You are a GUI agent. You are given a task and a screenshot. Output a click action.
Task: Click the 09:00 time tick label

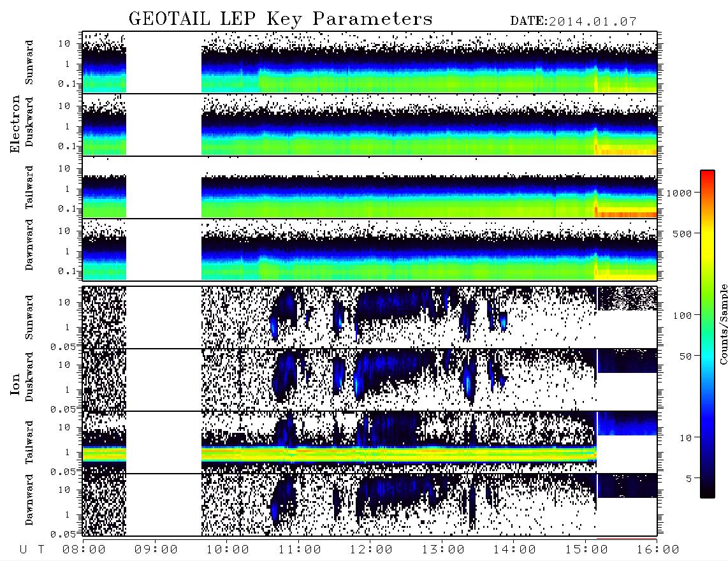(156, 550)
